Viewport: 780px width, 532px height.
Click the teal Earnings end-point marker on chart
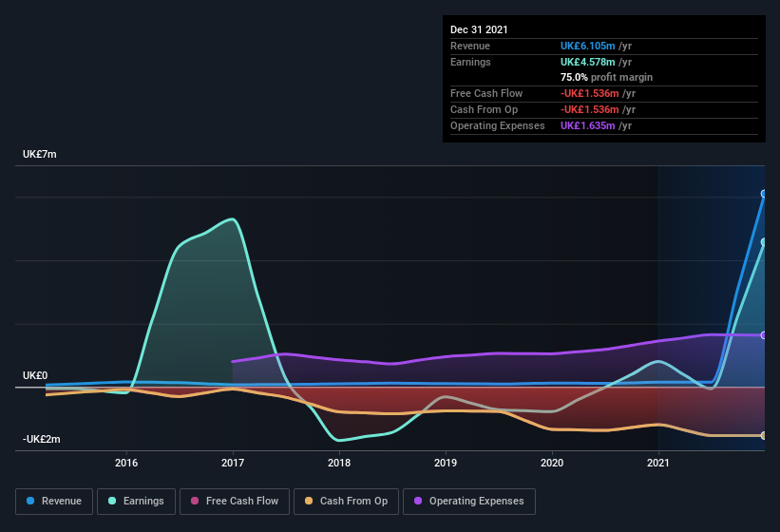coord(764,242)
